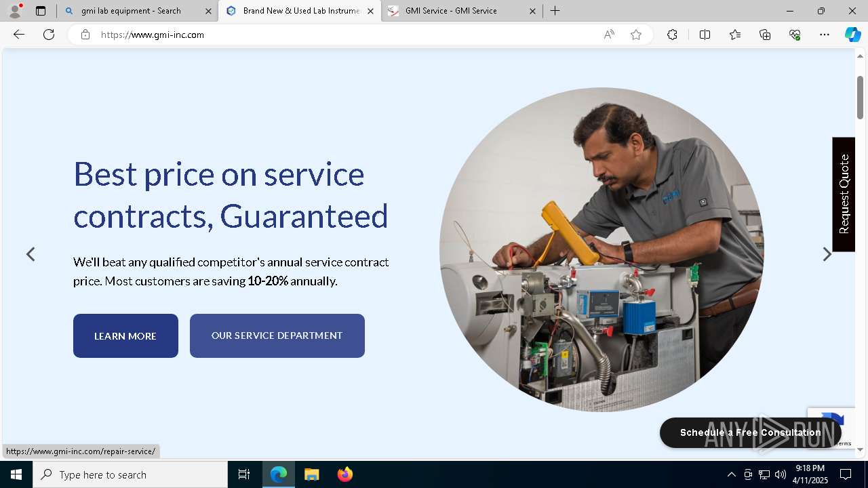Open Firefox from the taskbar
The width and height of the screenshot is (868, 488).
[345, 474]
